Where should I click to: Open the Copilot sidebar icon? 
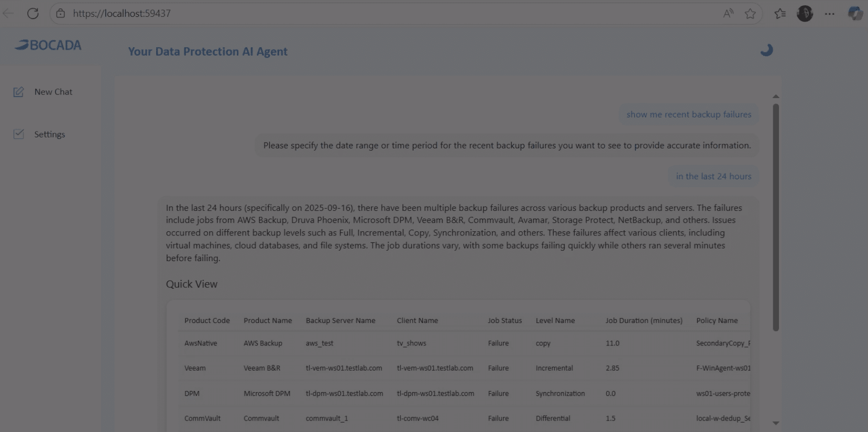[855, 14]
